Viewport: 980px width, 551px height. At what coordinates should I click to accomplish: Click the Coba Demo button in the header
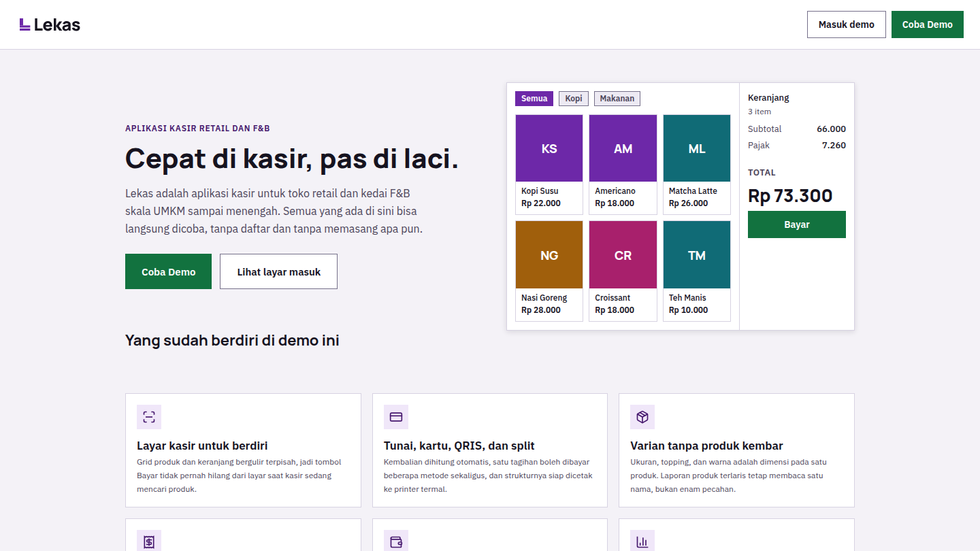point(928,24)
